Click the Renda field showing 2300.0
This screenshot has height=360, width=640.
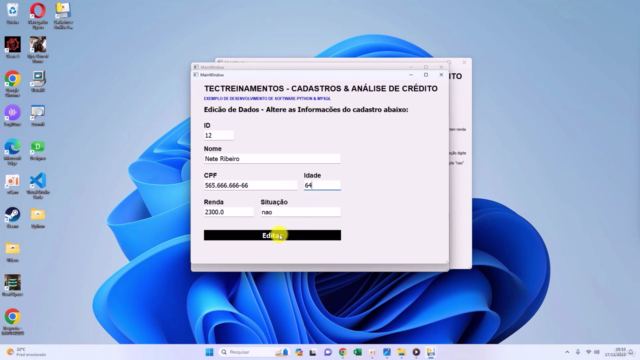pos(229,212)
